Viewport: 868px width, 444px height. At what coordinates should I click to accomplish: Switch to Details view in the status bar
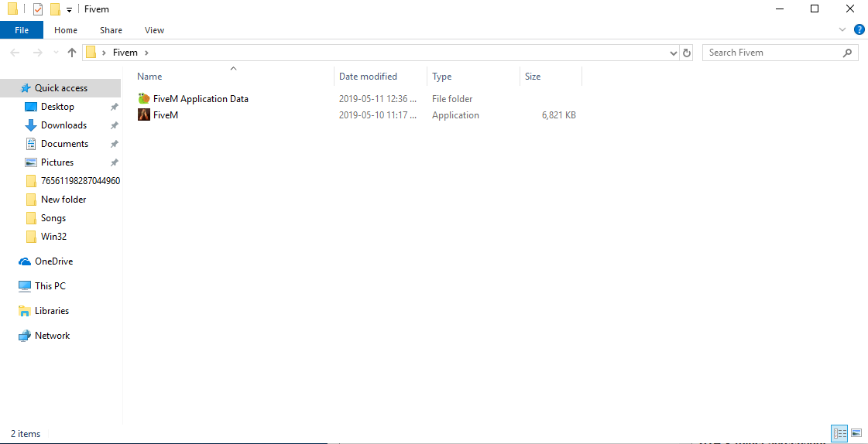point(839,434)
